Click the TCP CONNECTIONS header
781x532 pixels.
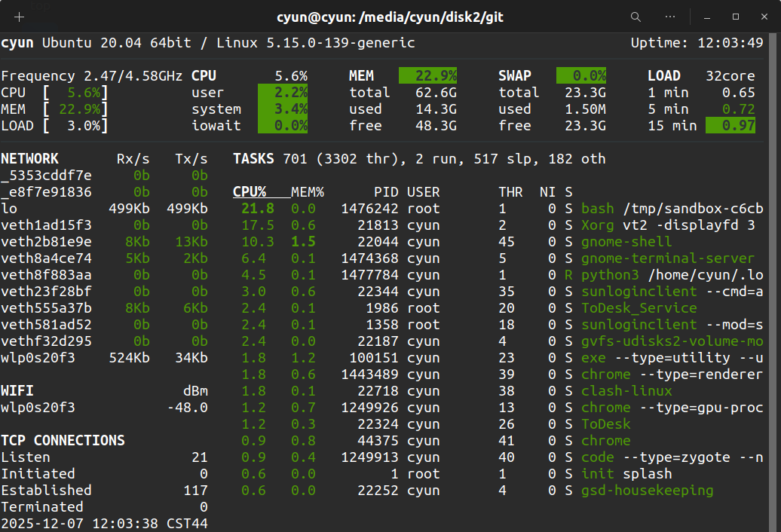click(63, 441)
